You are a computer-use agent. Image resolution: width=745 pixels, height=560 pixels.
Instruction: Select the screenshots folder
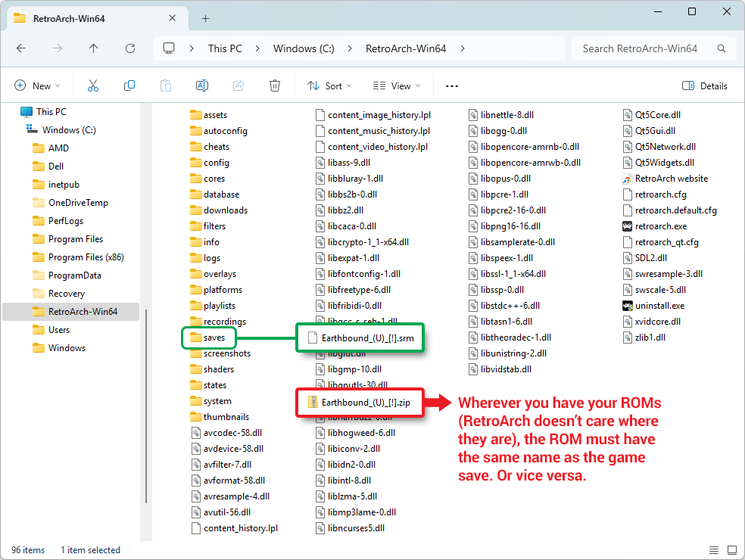[x=220, y=353]
